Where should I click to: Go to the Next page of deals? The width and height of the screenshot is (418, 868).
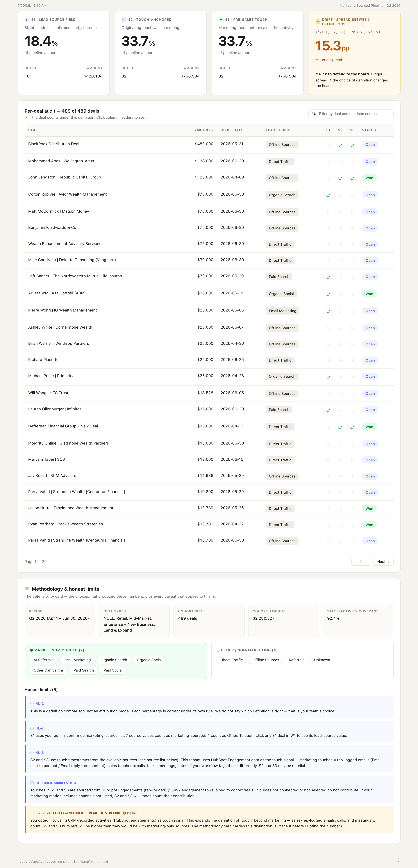(x=383, y=562)
